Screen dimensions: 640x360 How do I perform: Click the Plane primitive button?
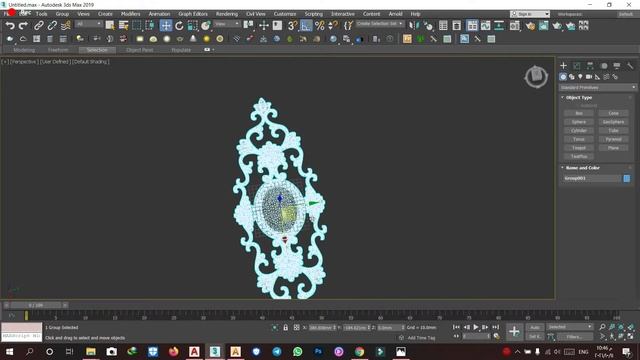pos(613,148)
